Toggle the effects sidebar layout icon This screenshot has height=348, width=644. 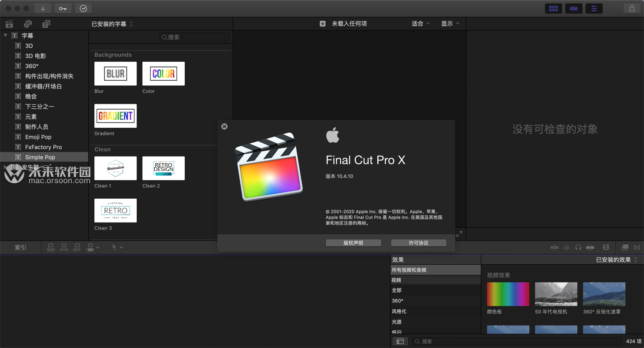(400, 341)
